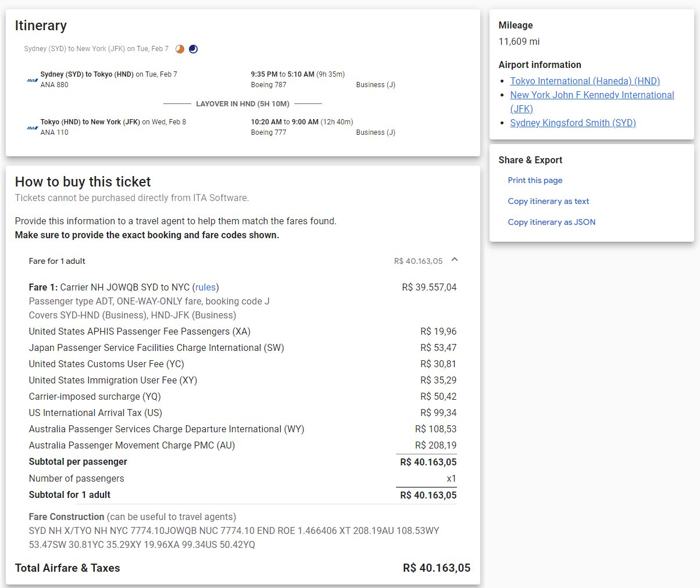The image size is (700, 588).
Task: Click the Airport information heading
Action: coord(540,64)
